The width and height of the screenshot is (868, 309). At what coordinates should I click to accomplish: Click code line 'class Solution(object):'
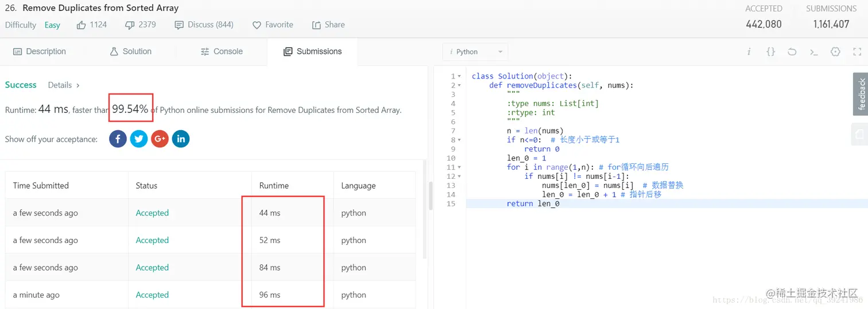pos(522,76)
